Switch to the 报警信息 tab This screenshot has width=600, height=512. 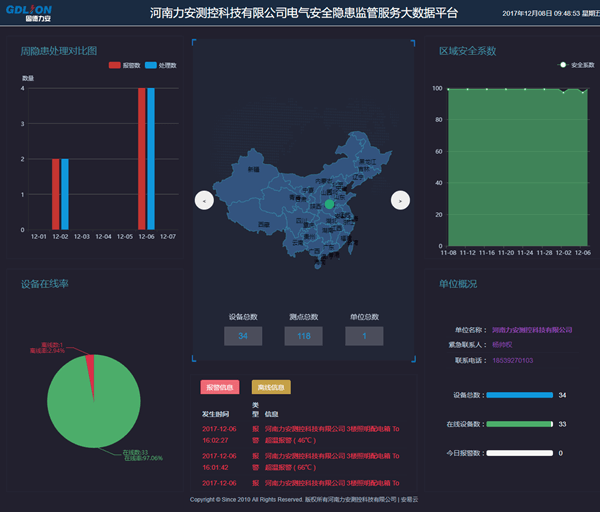tap(219, 387)
